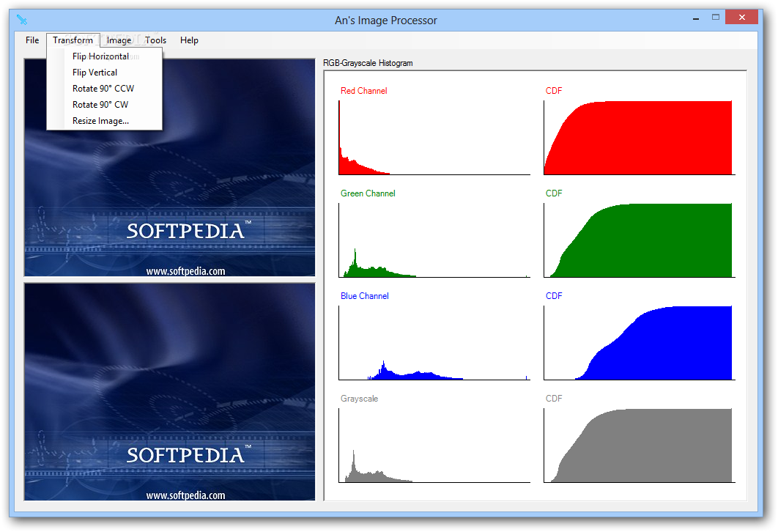
Task: Click the lower Softpedia processed image
Action: coord(170,392)
